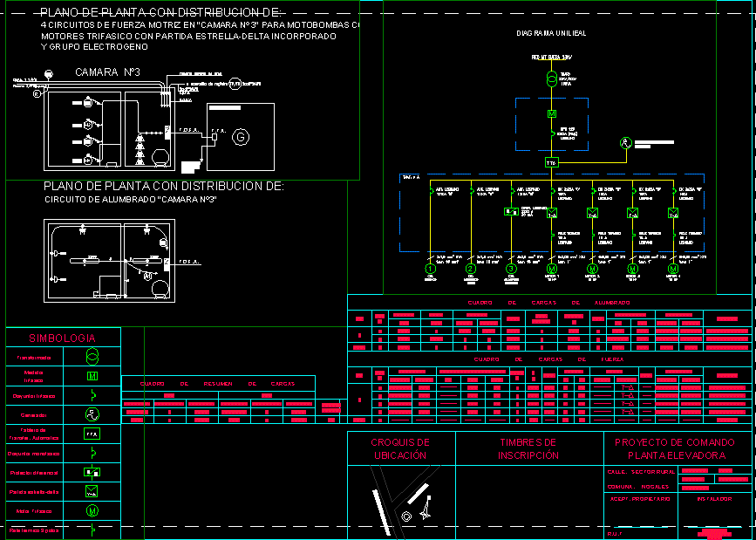
Task: Select circuit number 3 circle in single-line diagram
Action: 511,270
